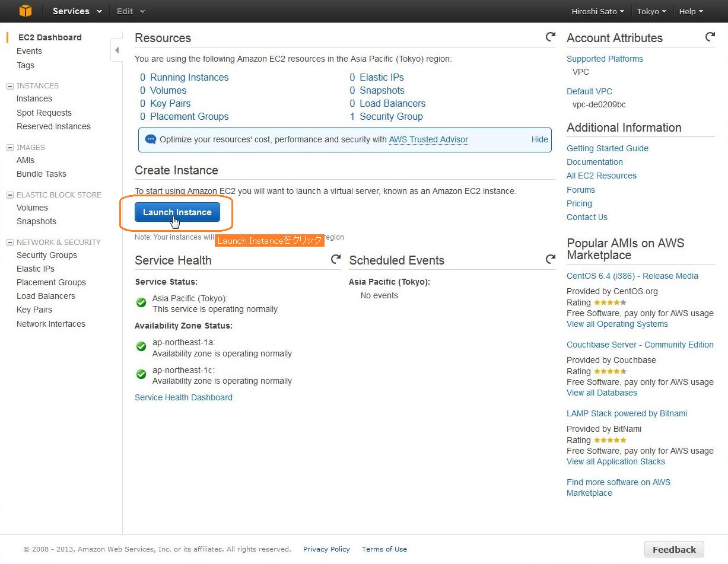Open the Services dropdown menu

[x=77, y=11]
